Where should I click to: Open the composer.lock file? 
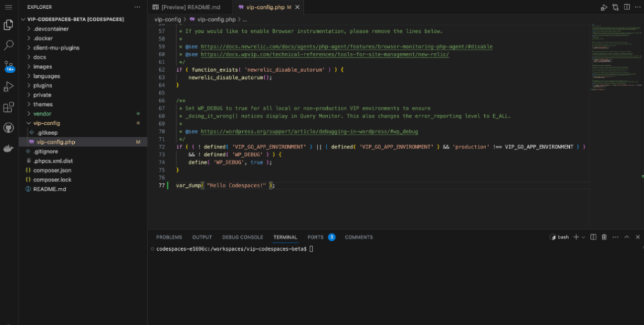pos(52,180)
